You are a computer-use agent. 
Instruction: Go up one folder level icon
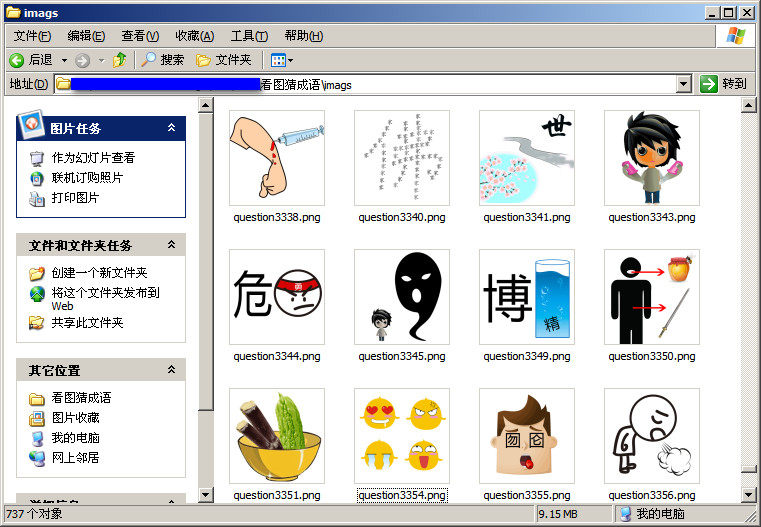coord(119,60)
